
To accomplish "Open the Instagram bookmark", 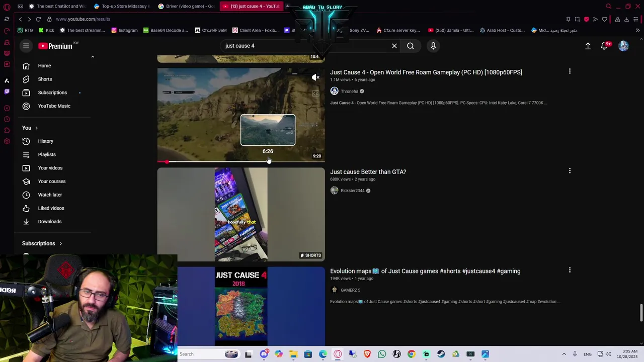I will click(x=124, y=30).
